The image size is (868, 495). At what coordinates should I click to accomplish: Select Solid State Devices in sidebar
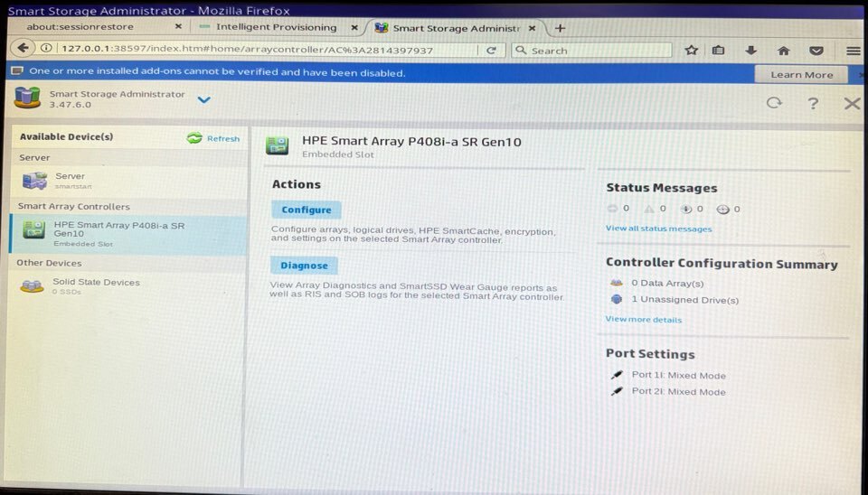coord(128,286)
